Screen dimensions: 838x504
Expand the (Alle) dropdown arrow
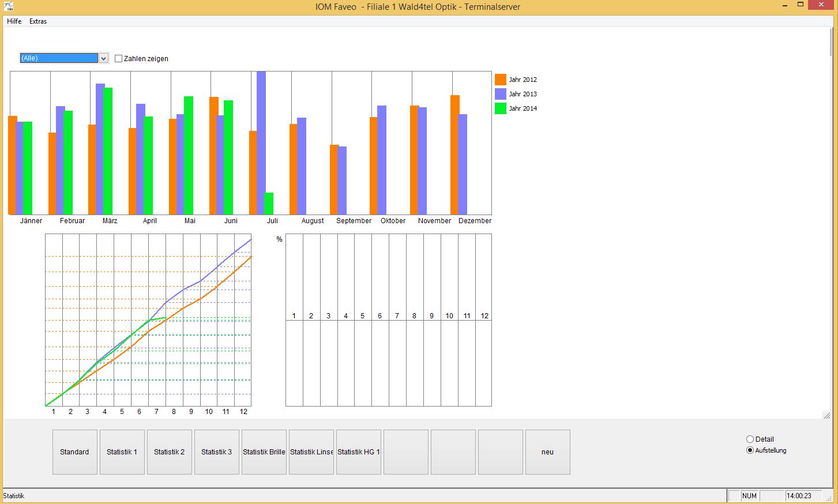(104, 58)
